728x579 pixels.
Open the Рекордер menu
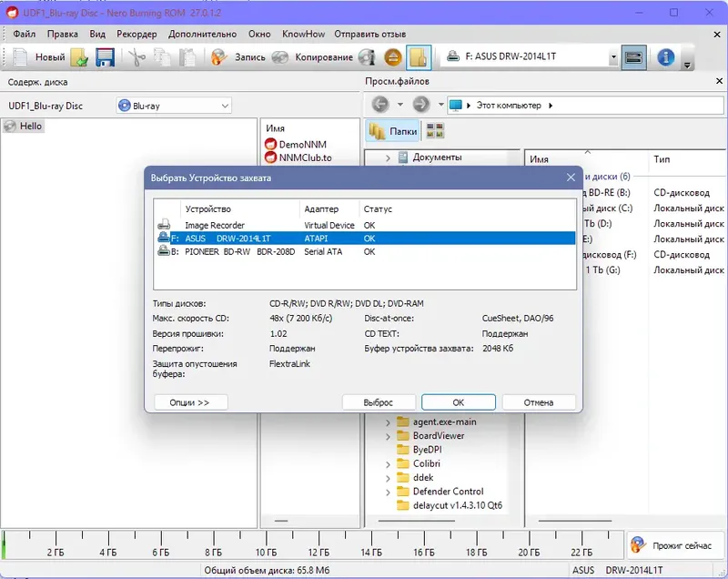(x=136, y=34)
